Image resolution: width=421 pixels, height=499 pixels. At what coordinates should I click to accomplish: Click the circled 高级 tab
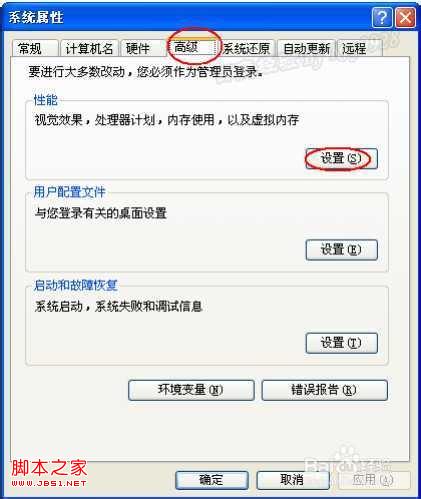(x=193, y=47)
